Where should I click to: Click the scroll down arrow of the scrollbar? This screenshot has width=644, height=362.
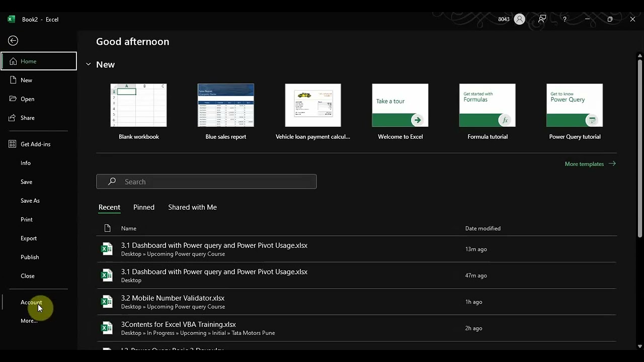point(640,346)
